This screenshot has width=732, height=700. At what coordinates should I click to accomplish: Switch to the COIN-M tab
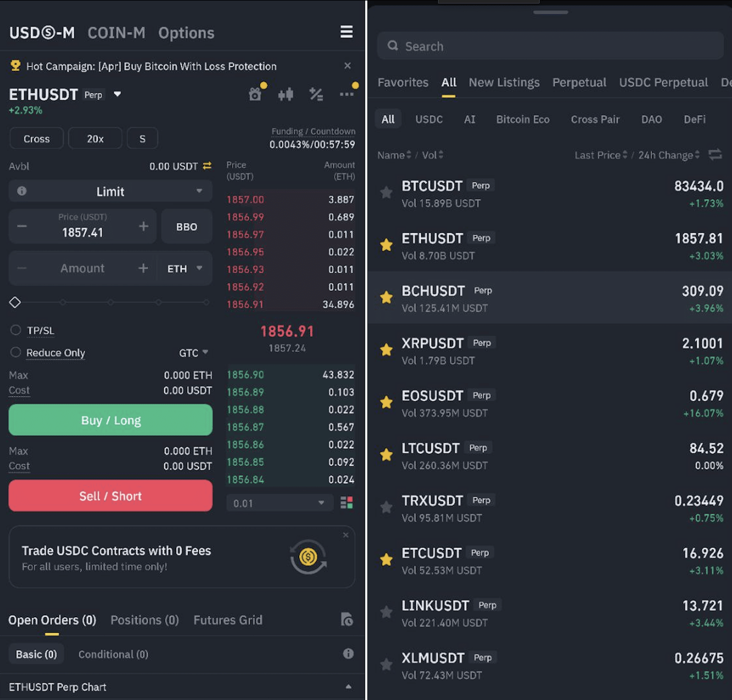116,32
